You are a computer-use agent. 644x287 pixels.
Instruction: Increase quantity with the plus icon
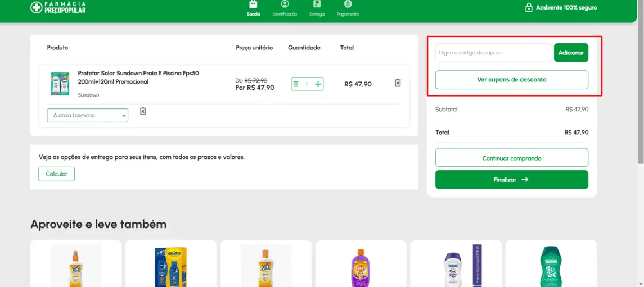tap(318, 84)
